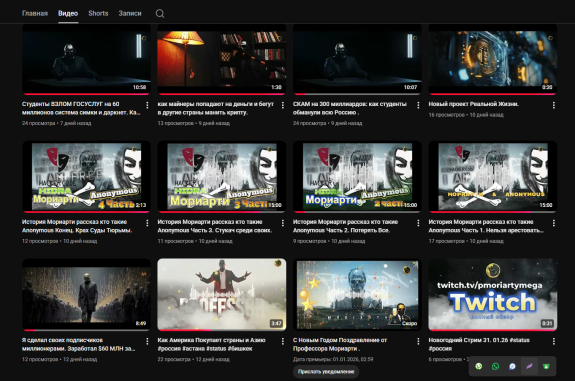Open three-dot menu for 'СКАМ на 300 миллиардов' video
575x381 pixels.
click(x=418, y=105)
